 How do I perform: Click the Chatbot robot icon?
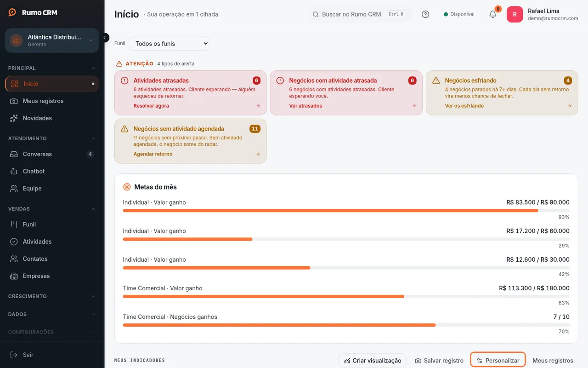14,171
